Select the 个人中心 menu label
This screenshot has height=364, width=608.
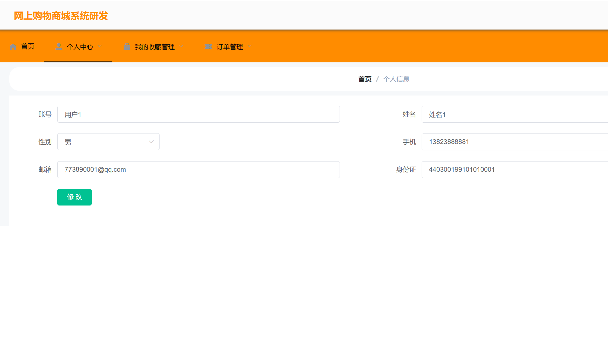point(80,47)
